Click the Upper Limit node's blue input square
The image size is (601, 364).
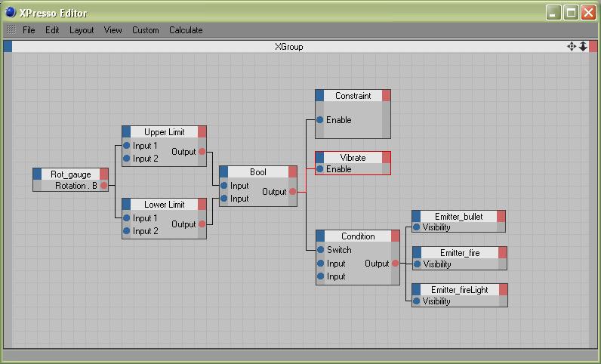point(126,132)
